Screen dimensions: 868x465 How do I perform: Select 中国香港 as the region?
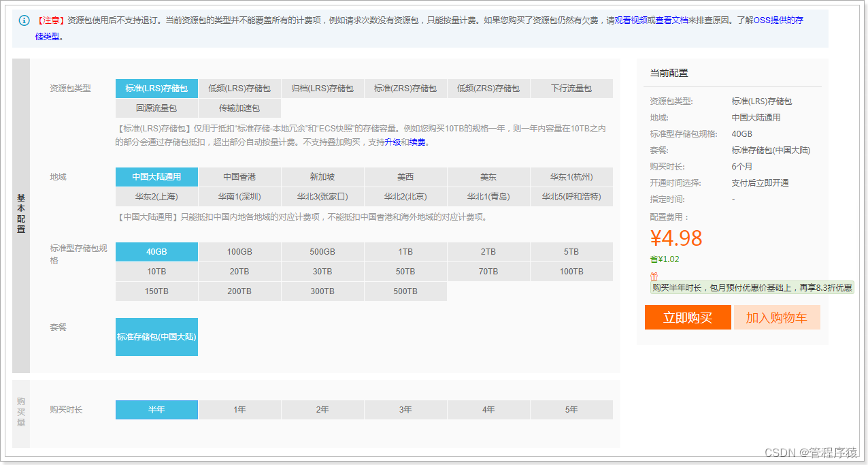tap(239, 177)
